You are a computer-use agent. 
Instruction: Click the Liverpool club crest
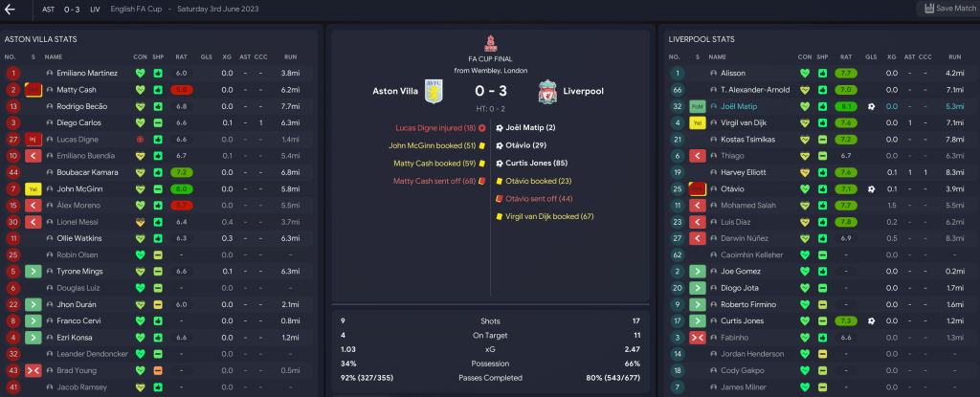tap(547, 92)
